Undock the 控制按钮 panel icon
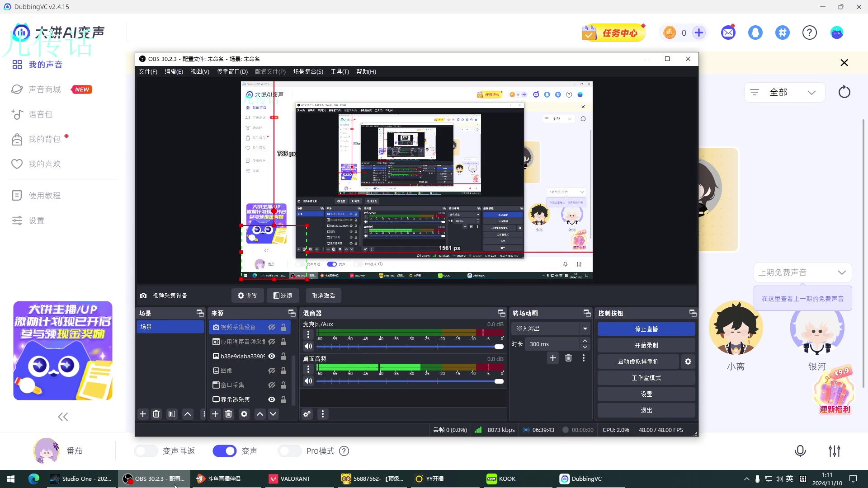The width and height of the screenshot is (868, 488). tap(693, 313)
